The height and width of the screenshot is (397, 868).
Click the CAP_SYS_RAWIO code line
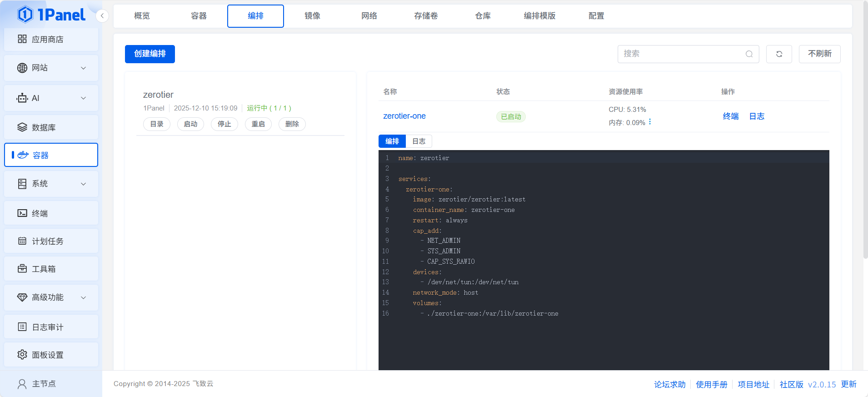451,261
